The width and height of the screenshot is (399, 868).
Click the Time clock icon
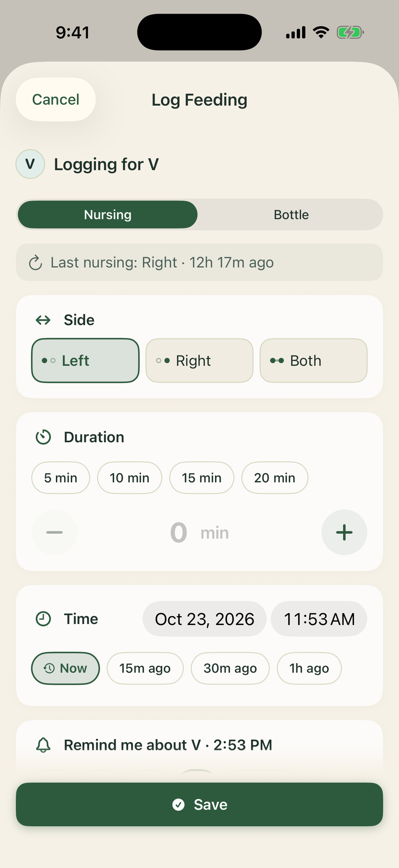(x=43, y=619)
